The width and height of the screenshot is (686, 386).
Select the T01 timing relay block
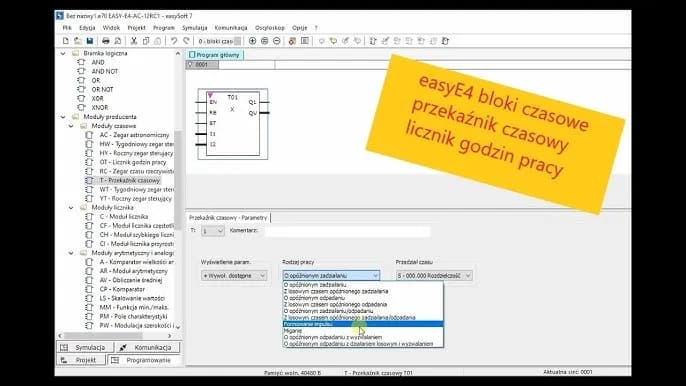click(232, 124)
